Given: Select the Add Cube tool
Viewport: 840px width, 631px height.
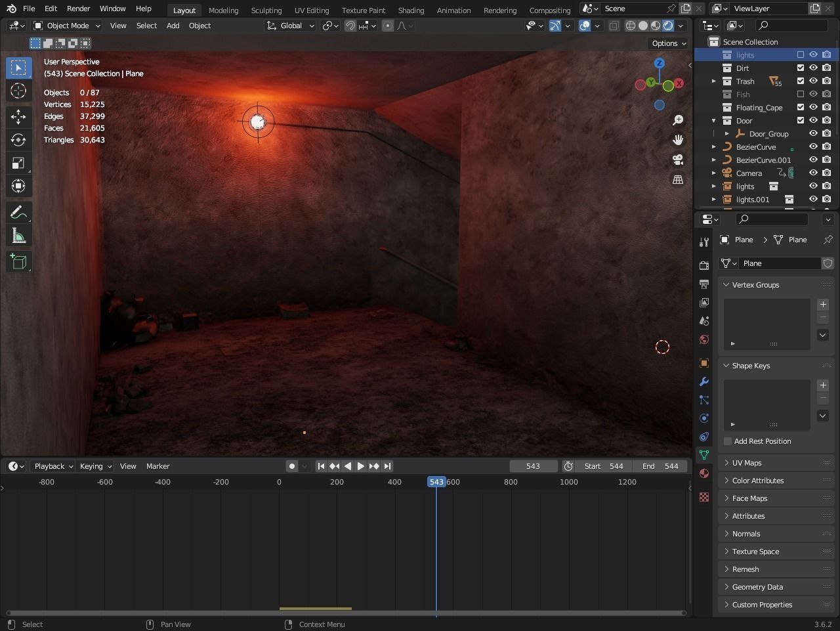Looking at the screenshot, I should tap(18, 262).
